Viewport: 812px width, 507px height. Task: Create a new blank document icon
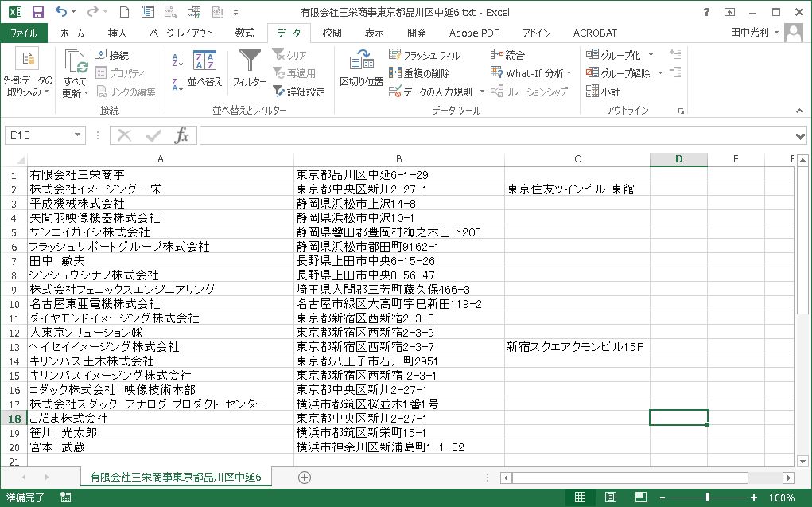(124, 12)
